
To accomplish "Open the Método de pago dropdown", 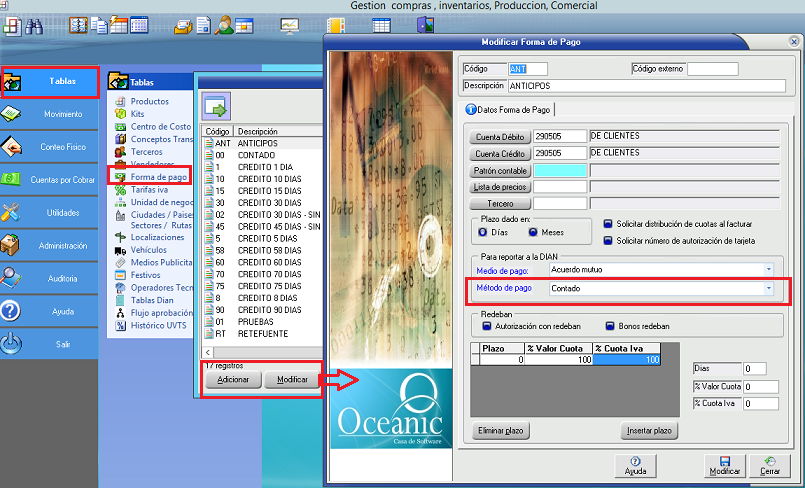I will (767, 288).
